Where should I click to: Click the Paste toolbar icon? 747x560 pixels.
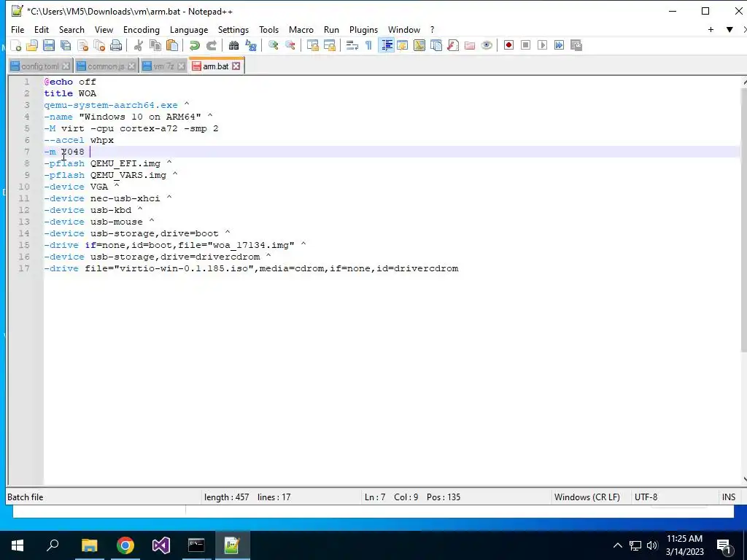[172, 45]
